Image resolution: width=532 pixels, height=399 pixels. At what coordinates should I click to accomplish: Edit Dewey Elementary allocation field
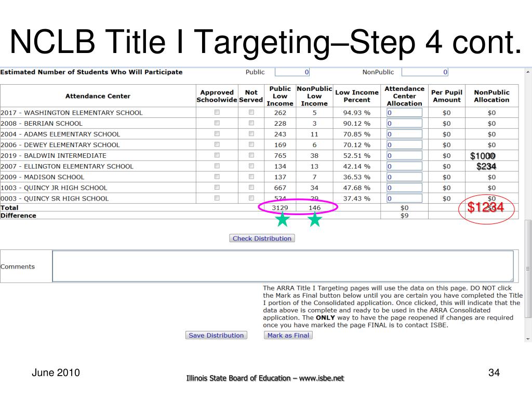point(404,145)
